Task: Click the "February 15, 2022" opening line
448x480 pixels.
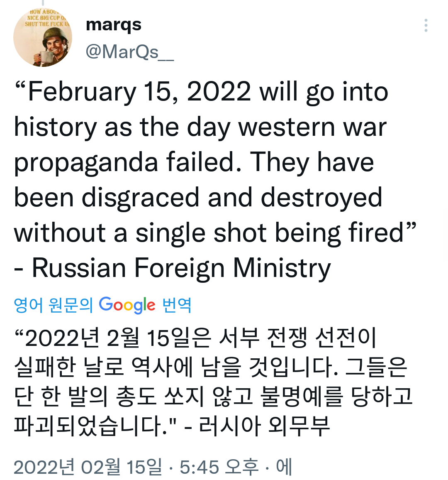Action: pyautogui.click(x=201, y=92)
